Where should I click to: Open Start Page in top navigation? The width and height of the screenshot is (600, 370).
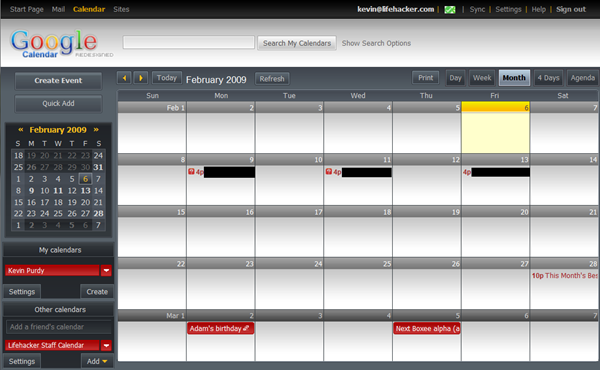pos(26,9)
